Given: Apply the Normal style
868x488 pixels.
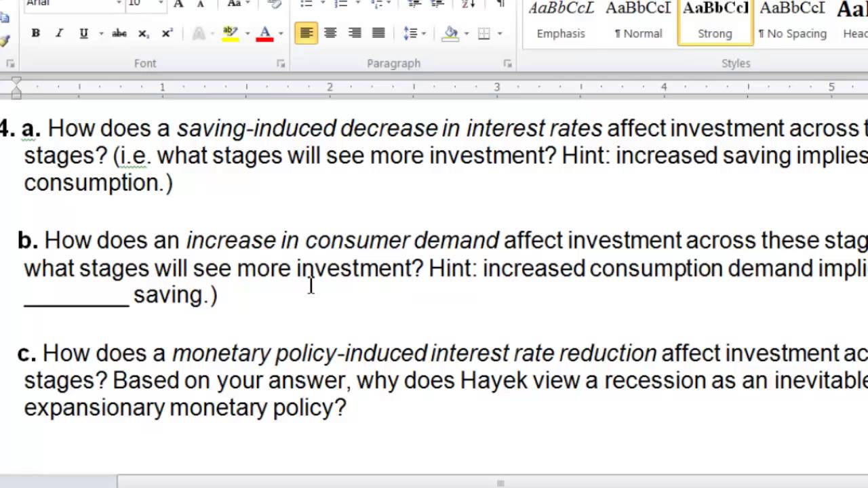Looking at the screenshot, I should (x=638, y=22).
